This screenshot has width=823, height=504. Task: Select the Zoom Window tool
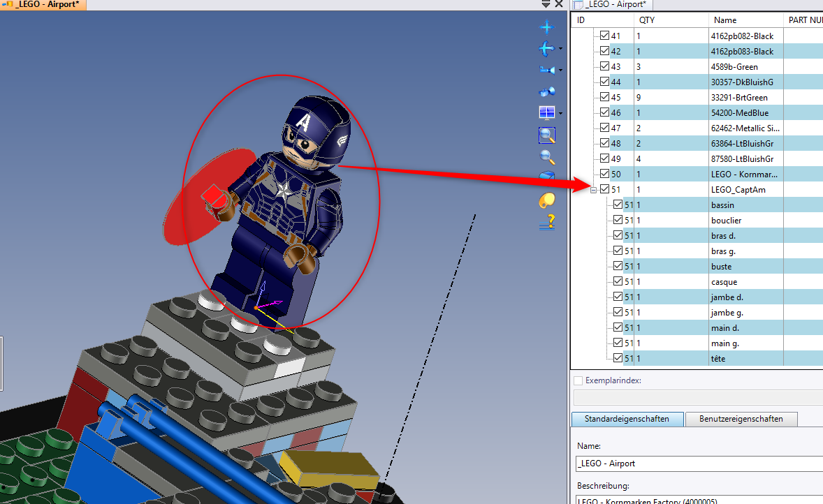tap(547, 135)
